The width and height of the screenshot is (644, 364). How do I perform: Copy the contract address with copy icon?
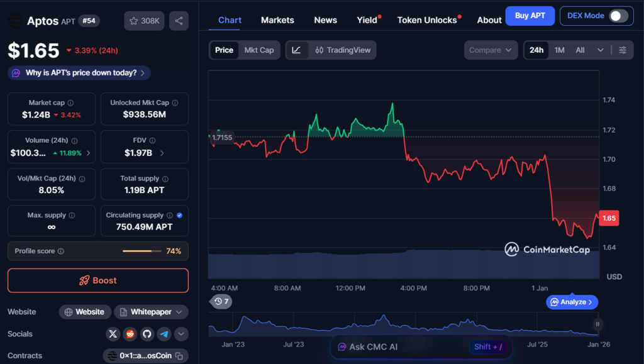pos(179,356)
